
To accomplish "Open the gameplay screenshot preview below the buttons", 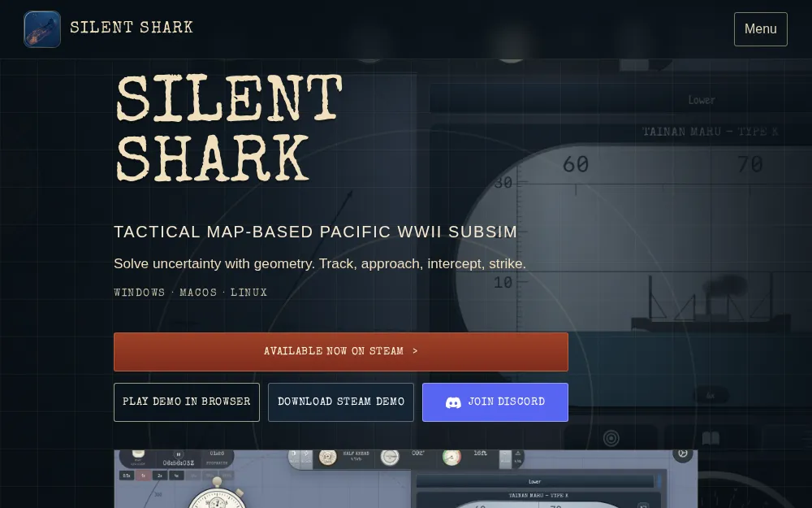I will 405,479.
